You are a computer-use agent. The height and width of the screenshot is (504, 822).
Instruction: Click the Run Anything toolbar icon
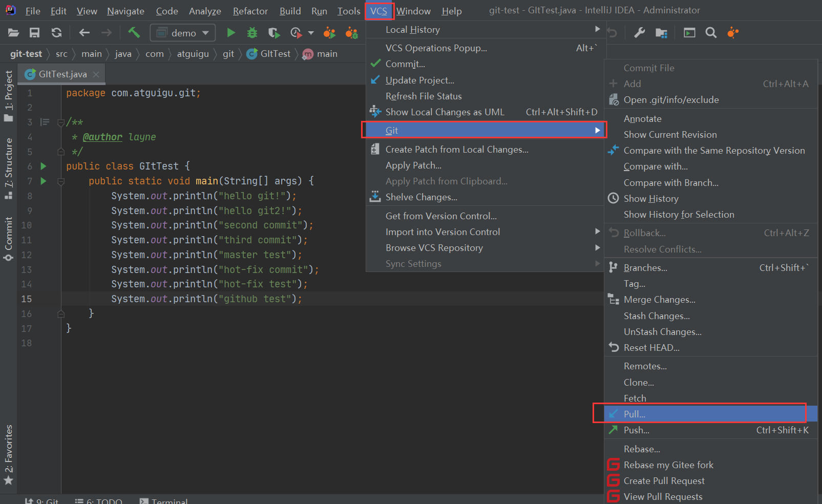click(689, 33)
